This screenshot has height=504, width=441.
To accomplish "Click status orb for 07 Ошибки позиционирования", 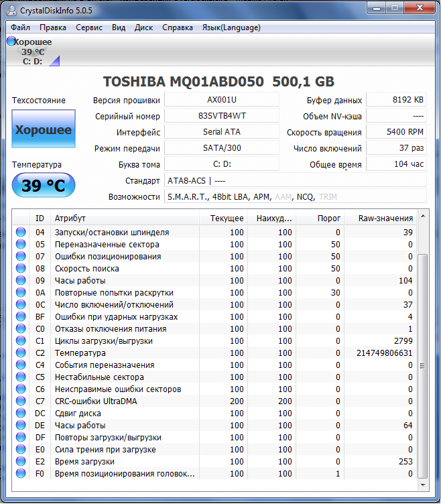I will click(x=21, y=256).
